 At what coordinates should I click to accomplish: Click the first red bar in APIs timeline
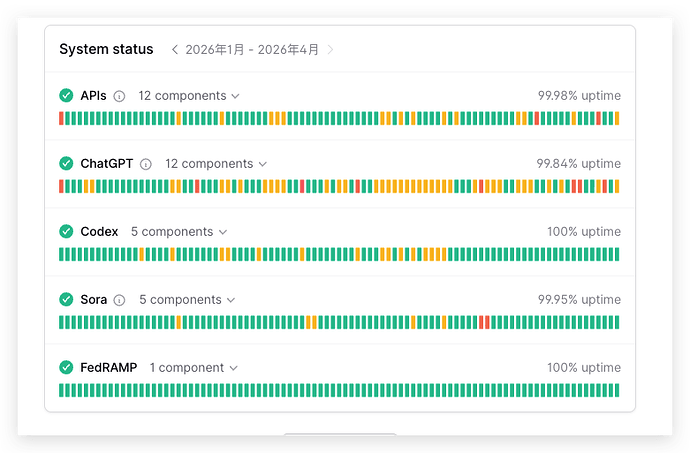point(61,118)
